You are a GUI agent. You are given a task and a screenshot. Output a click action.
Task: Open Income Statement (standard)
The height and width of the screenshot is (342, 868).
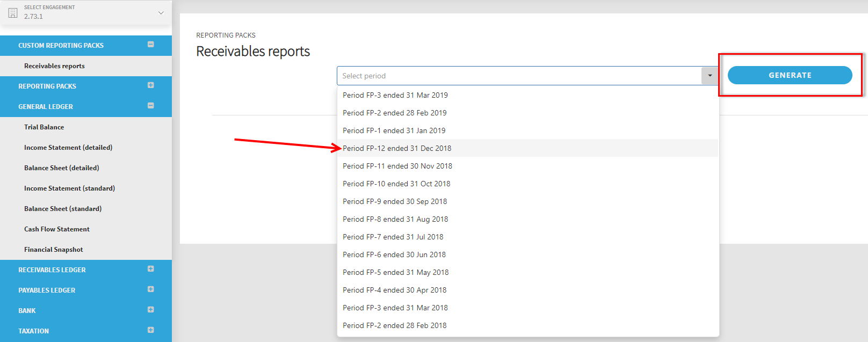click(x=69, y=188)
